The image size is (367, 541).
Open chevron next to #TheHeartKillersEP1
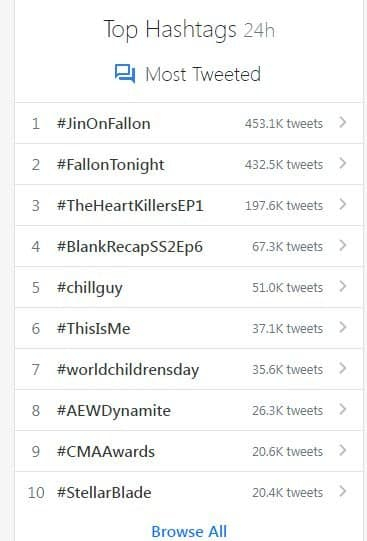click(343, 205)
